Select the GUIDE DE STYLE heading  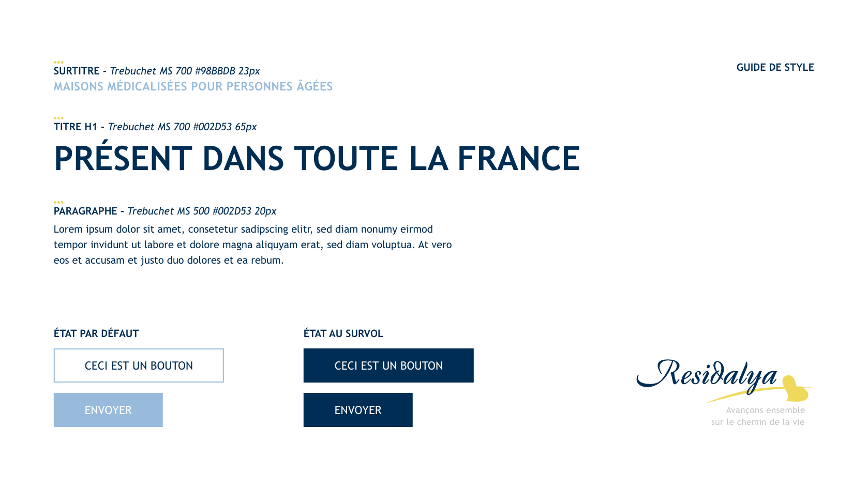point(775,67)
